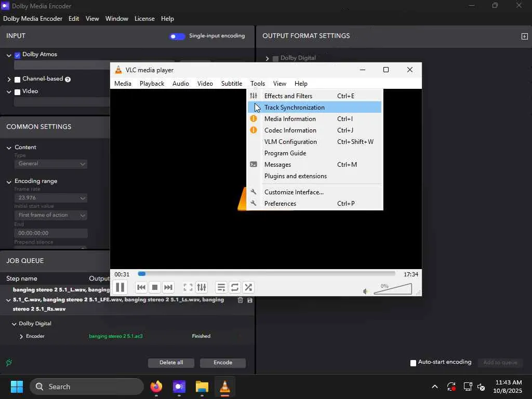Toggle VLC loop mode icon
This screenshot has height=399, width=532.
(x=234, y=287)
